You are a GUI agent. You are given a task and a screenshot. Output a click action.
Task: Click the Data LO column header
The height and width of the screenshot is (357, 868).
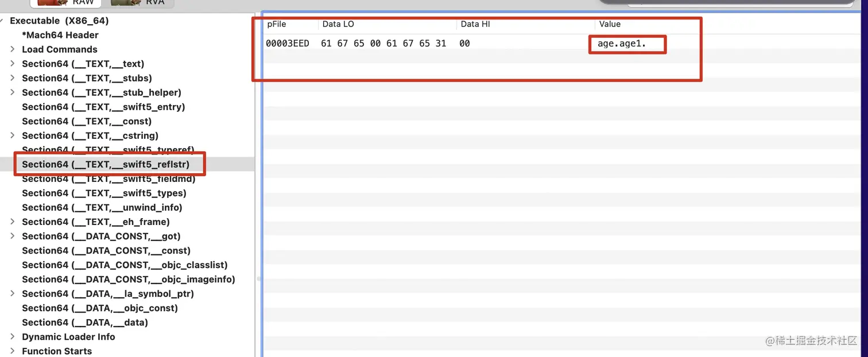pos(338,24)
